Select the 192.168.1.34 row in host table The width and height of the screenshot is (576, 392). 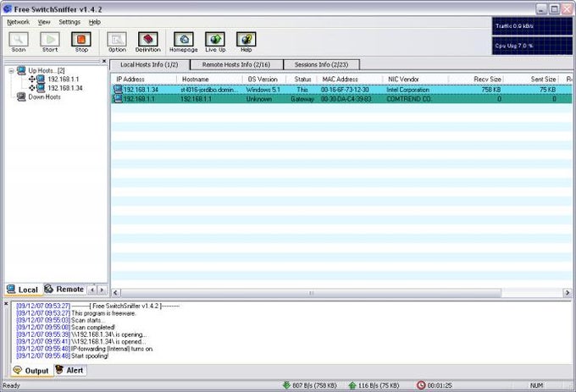point(341,90)
